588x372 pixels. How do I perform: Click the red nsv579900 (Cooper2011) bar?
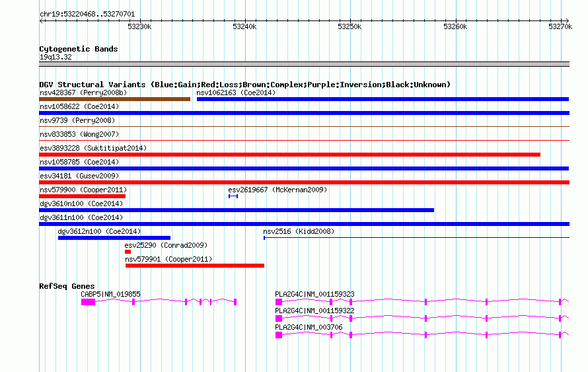82,196
